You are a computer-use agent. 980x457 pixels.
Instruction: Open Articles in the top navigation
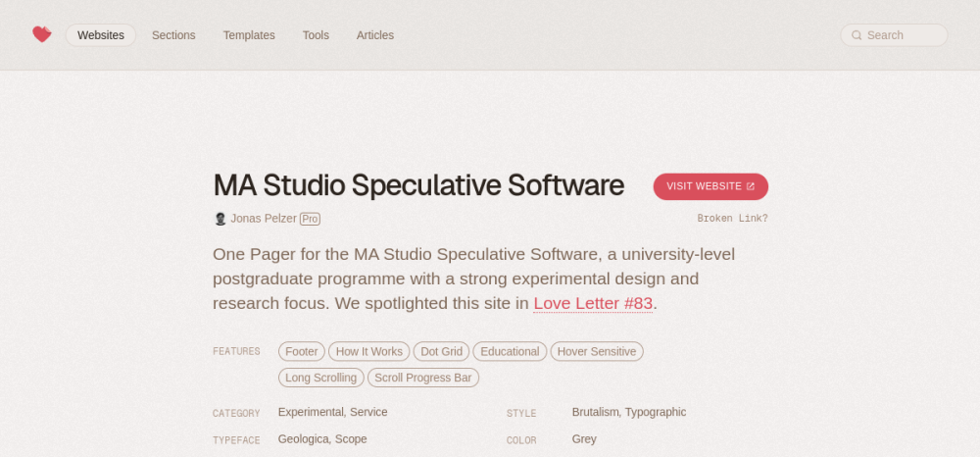[375, 35]
